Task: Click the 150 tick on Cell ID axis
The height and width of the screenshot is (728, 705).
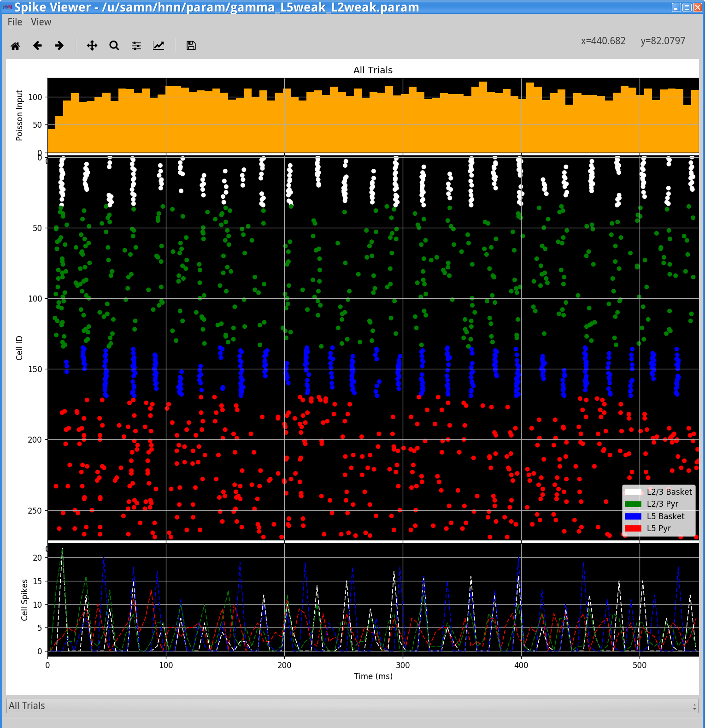Action: point(35,369)
